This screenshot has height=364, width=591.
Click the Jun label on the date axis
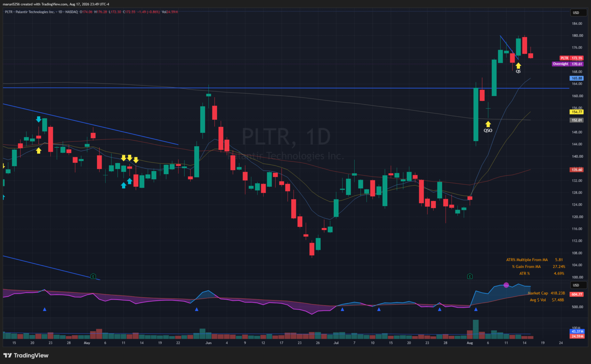point(208,343)
